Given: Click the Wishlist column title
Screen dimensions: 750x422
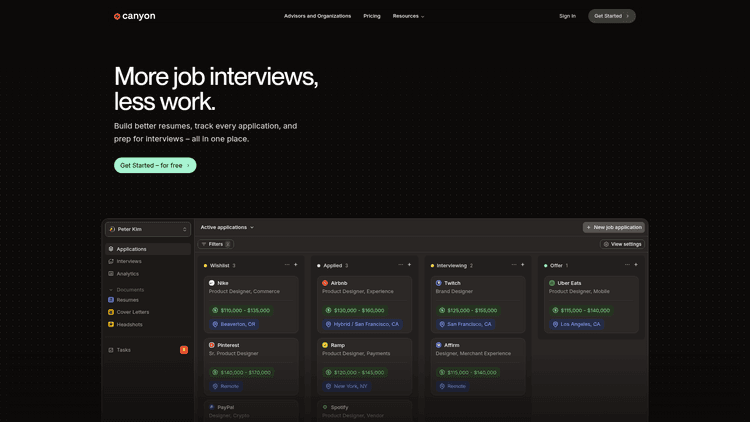Looking at the screenshot, I should pos(220,266).
